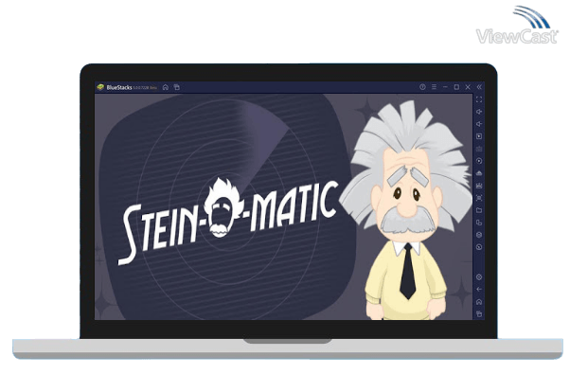
Task: Click the BlueStacks title text
Action: pos(119,87)
